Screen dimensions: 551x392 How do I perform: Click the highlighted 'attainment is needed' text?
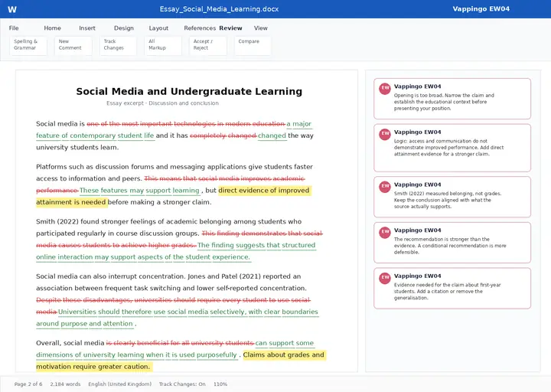[x=71, y=202]
